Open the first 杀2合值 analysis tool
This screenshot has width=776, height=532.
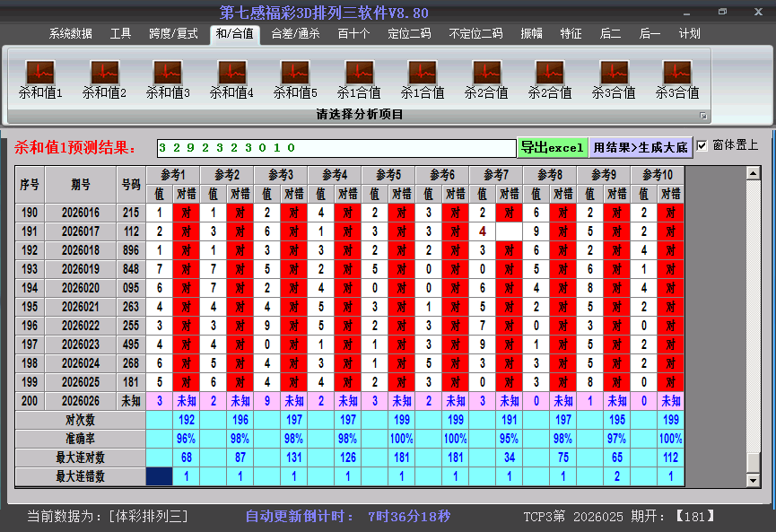point(486,76)
